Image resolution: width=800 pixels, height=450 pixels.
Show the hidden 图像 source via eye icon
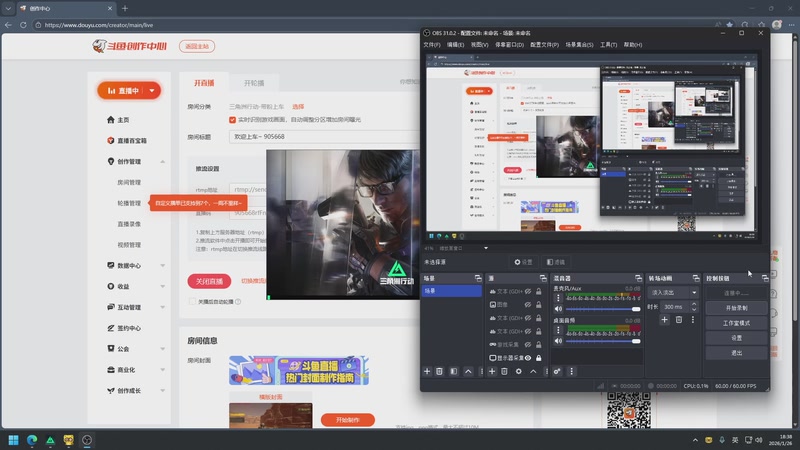point(528,305)
